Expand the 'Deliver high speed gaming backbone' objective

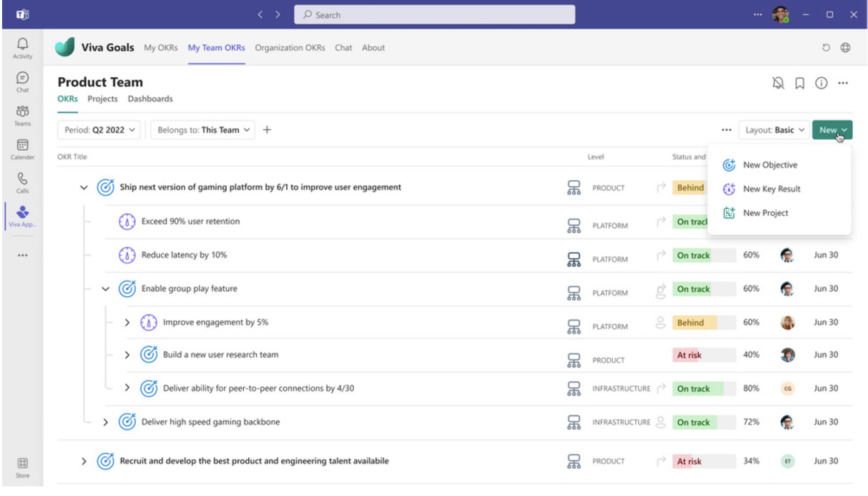click(106, 422)
